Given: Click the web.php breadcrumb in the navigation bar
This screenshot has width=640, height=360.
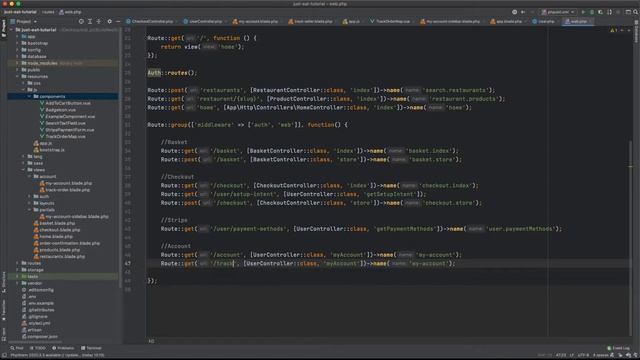Looking at the screenshot, I should click(70, 12).
